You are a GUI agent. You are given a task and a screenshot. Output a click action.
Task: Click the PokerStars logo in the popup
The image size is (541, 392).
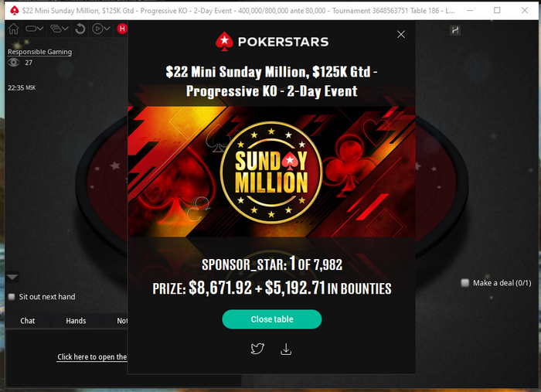[x=272, y=42]
